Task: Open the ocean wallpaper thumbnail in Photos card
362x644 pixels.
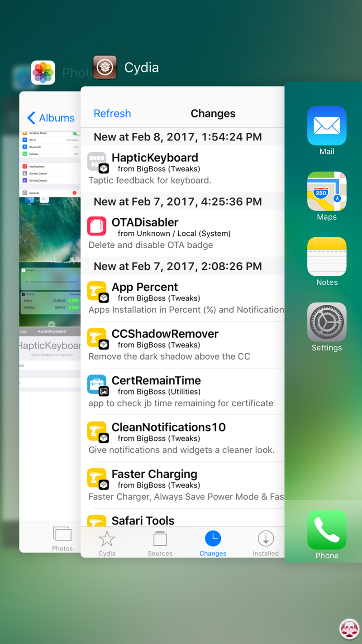Action: point(50,230)
